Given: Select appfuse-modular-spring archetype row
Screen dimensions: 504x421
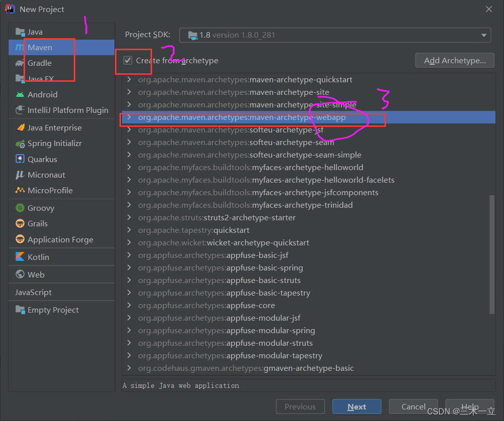Looking at the screenshot, I should pos(309,330).
